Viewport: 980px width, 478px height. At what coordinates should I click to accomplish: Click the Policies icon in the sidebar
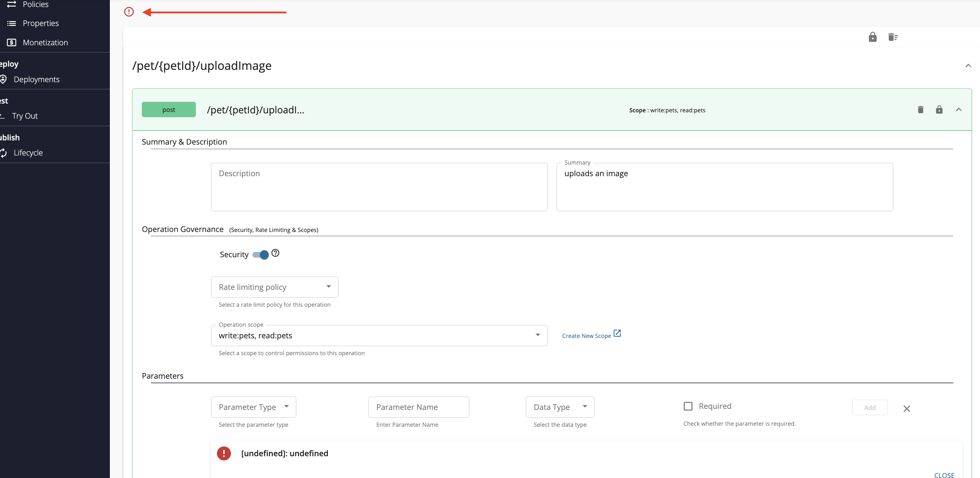[x=12, y=4]
